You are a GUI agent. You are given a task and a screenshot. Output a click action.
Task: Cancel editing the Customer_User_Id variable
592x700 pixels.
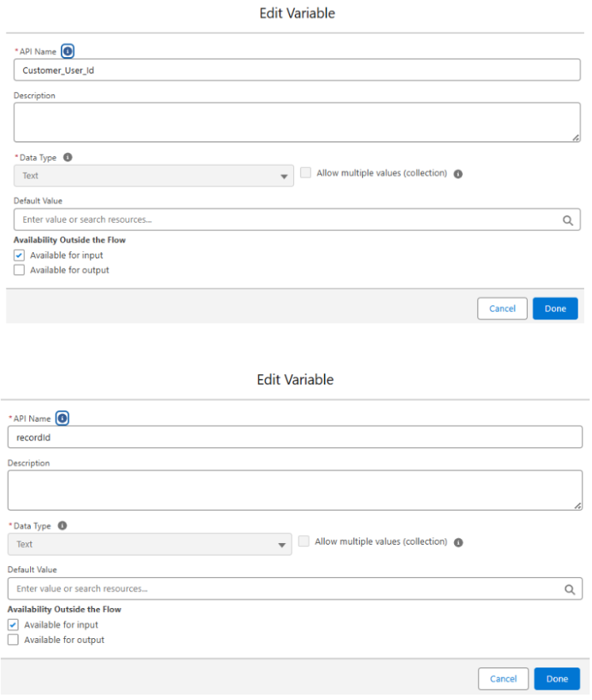tap(502, 308)
